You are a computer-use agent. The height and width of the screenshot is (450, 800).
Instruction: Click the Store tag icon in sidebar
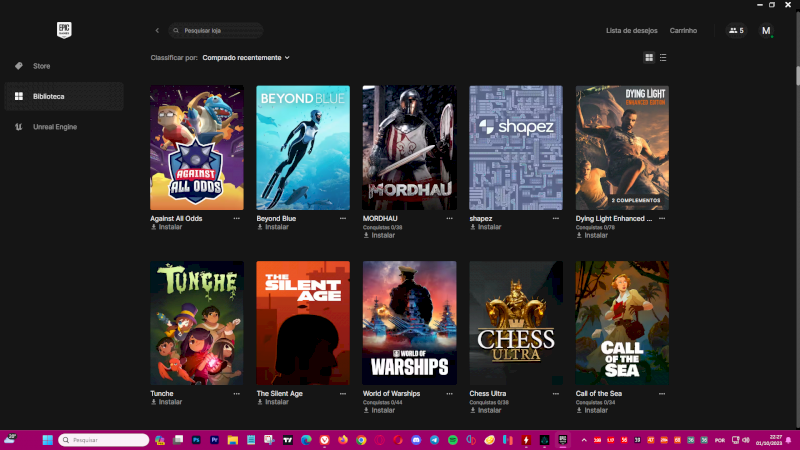18,66
